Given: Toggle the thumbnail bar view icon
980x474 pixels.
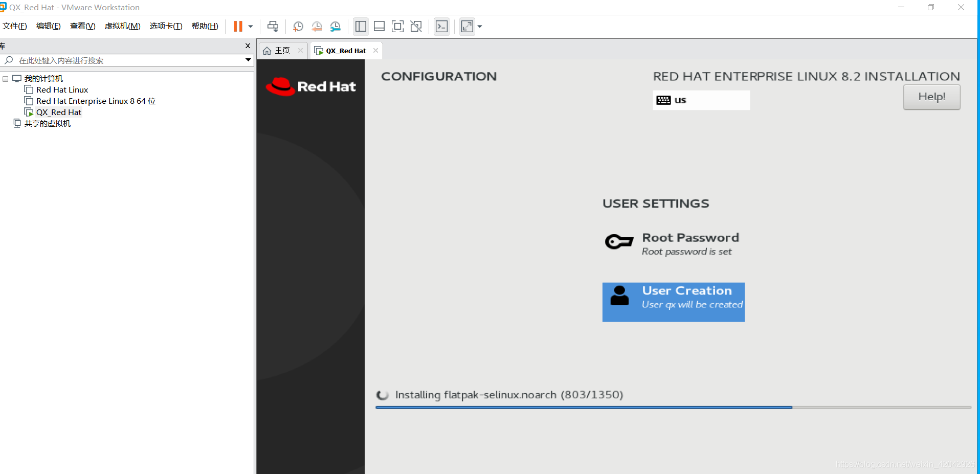Looking at the screenshot, I should tap(379, 27).
